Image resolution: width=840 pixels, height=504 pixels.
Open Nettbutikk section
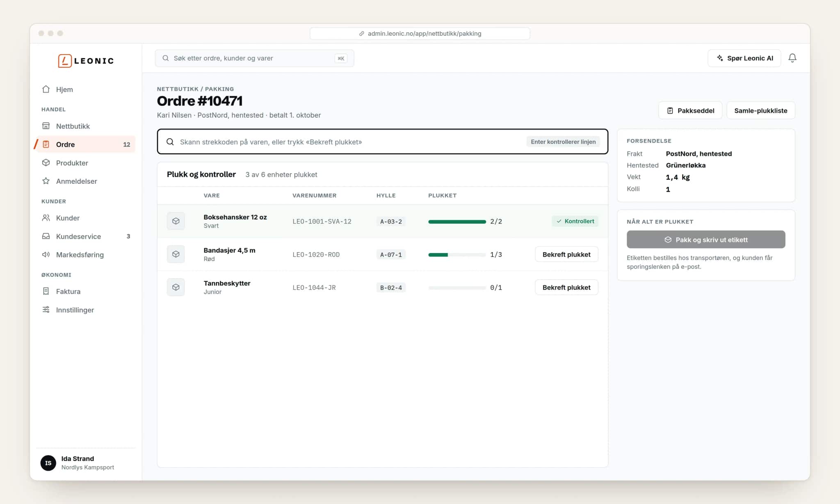tap(86, 126)
